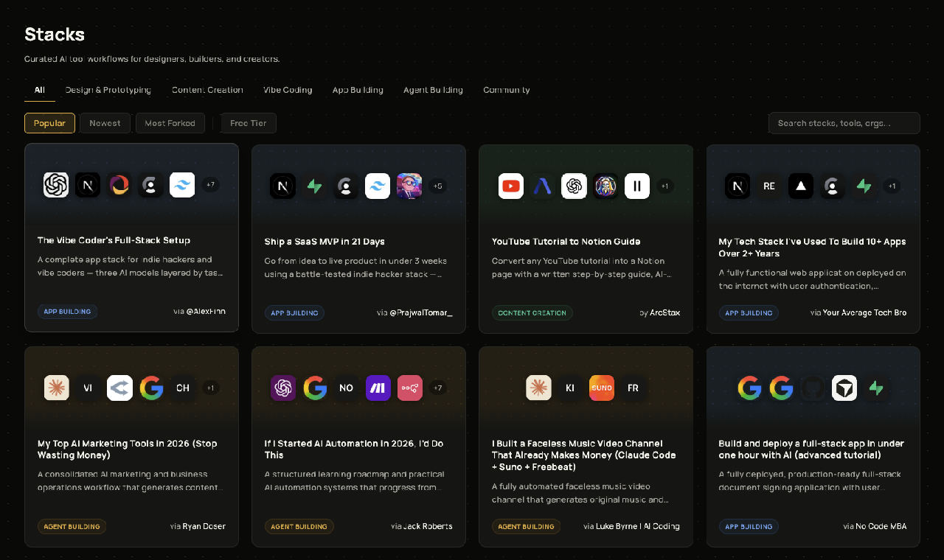The image size is (944, 560).
Task: Switch to the Vibe Coding tab
Action: click(x=288, y=90)
